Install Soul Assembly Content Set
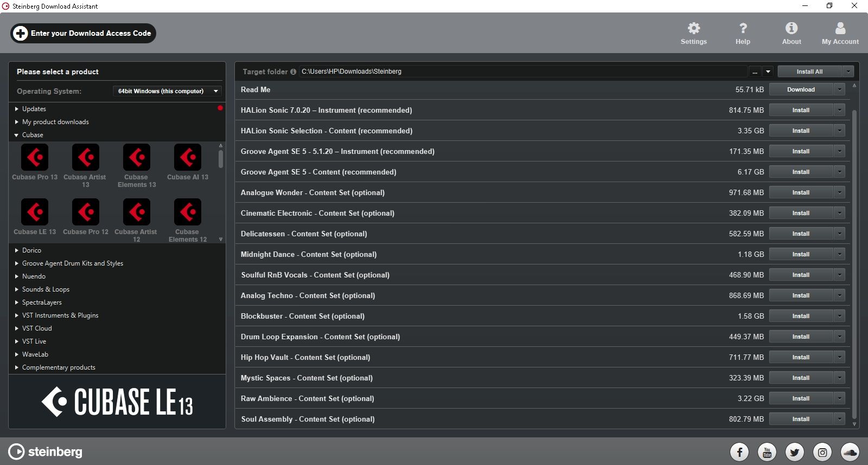This screenshot has width=868, height=465. click(801, 419)
